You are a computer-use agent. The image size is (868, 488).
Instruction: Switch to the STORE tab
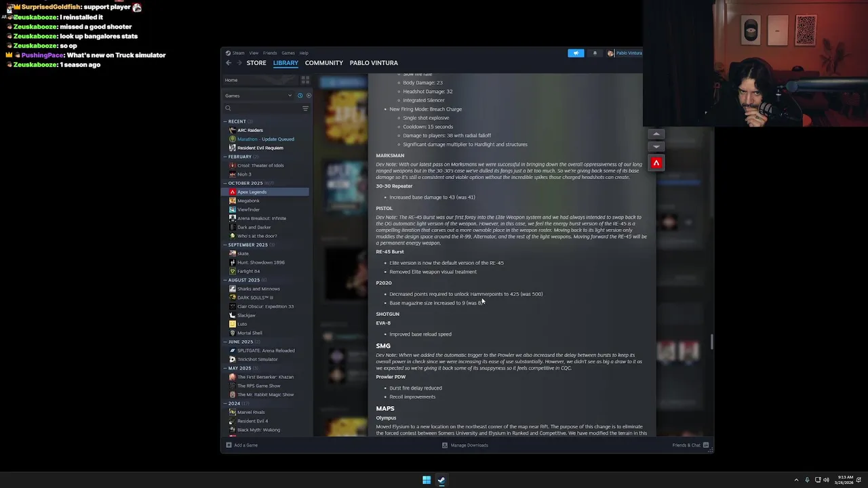[x=256, y=63]
